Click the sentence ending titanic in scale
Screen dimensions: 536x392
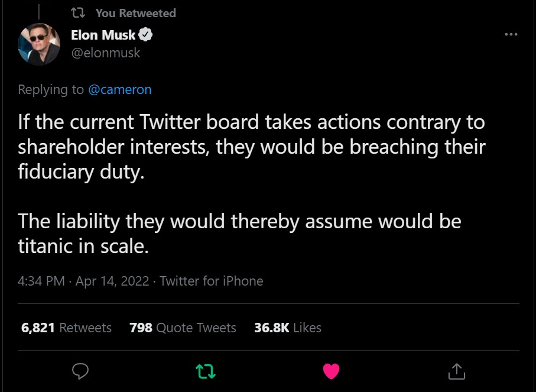coord(239,233)
